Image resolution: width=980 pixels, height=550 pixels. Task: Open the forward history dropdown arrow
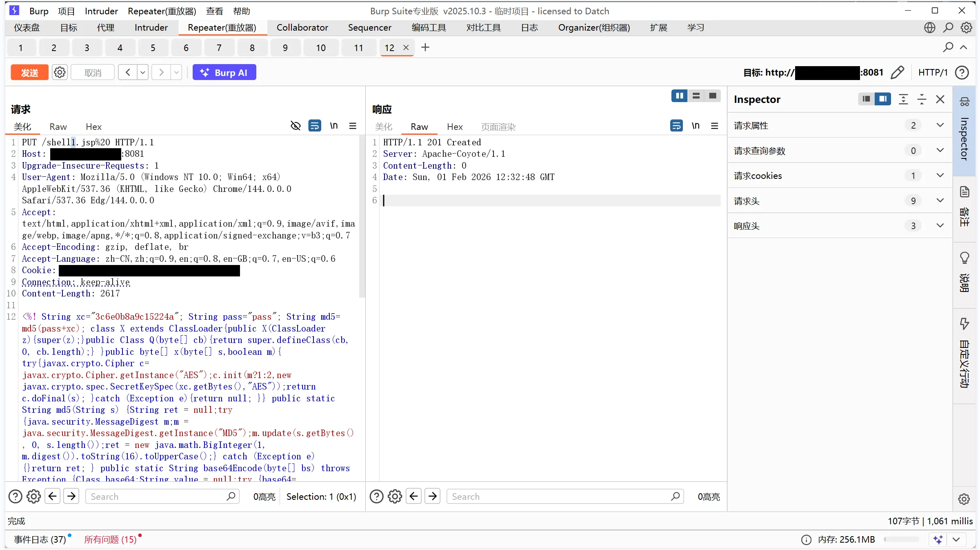coord(176,73)
